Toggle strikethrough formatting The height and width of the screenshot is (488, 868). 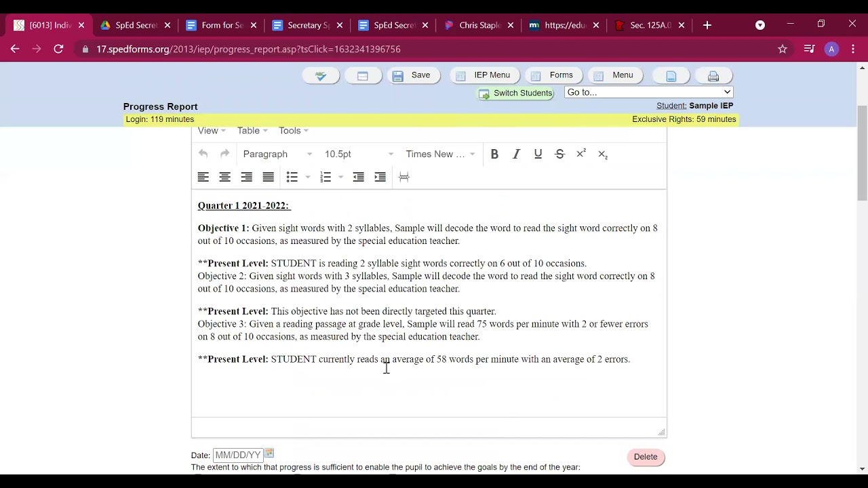coord(559,154)
